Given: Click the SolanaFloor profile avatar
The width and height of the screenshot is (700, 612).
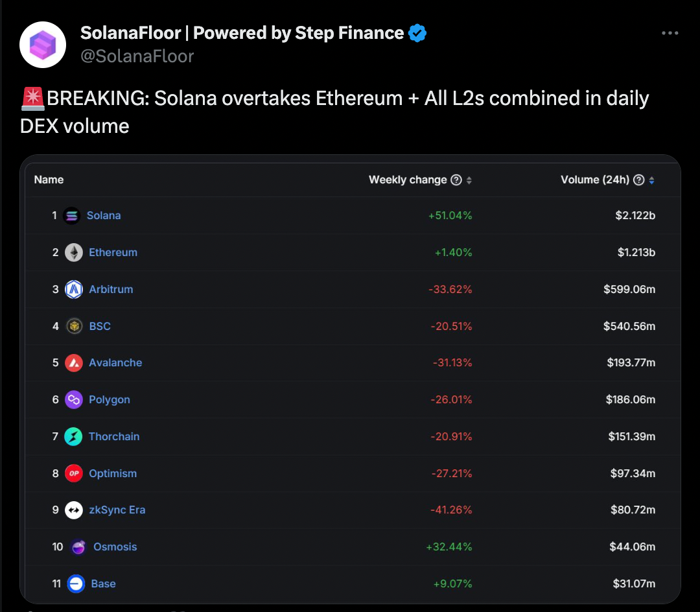Looking at the screenshot, I should point(43,45).
